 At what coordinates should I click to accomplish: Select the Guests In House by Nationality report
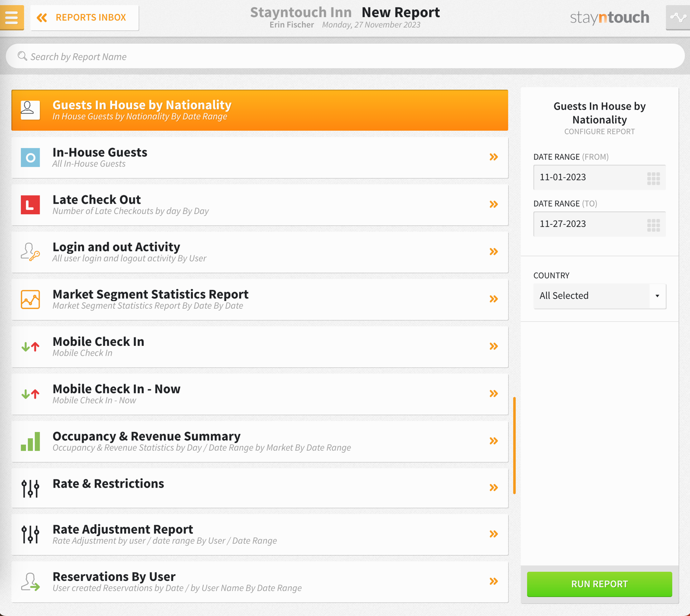[x=260, y=110]
